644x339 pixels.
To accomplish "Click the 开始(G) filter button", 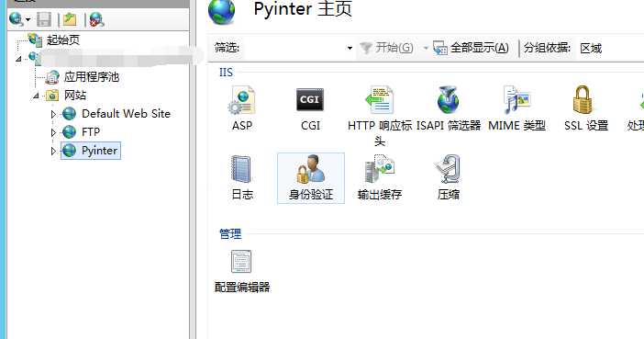I will 386,48.
